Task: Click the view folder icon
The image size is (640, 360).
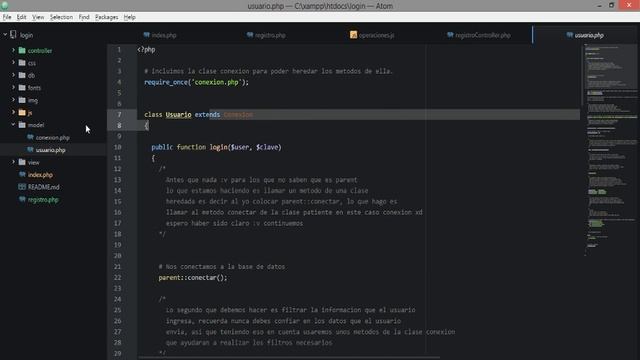Action: [22, 162]
